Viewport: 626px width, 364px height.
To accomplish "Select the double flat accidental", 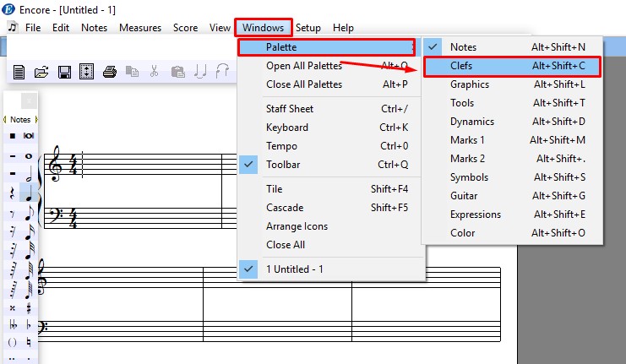I will (x=13, y=325).
